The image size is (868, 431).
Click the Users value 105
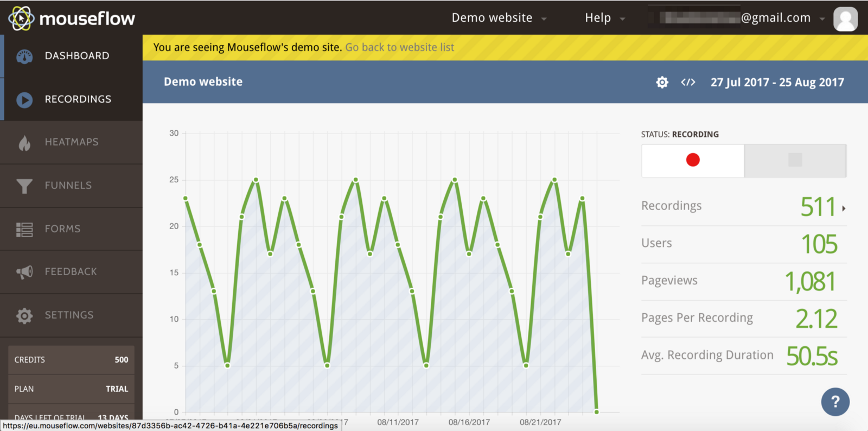819,244
